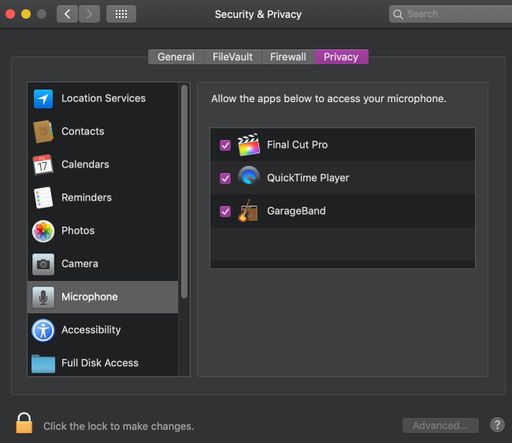Select the Location Services arrow icon
This screenshot has height=443, width=512.
tap(43, 99)
